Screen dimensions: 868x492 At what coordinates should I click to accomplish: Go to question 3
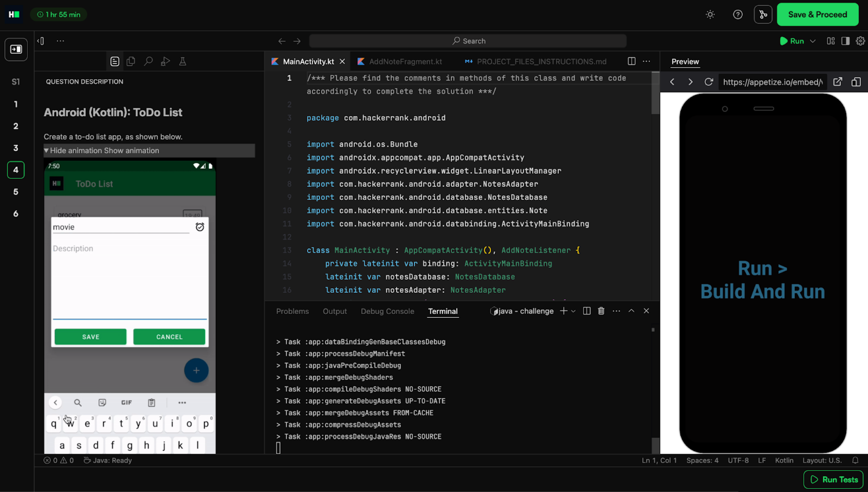point(16,148)
